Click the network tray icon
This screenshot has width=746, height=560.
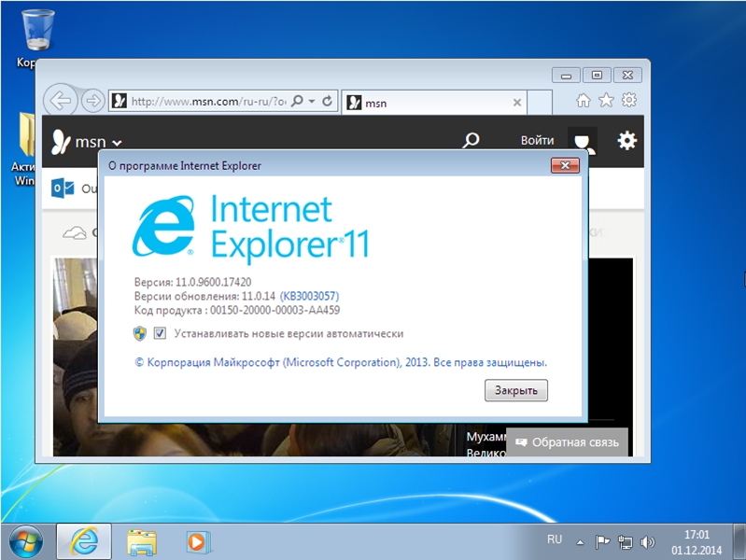tap(626, 542)
